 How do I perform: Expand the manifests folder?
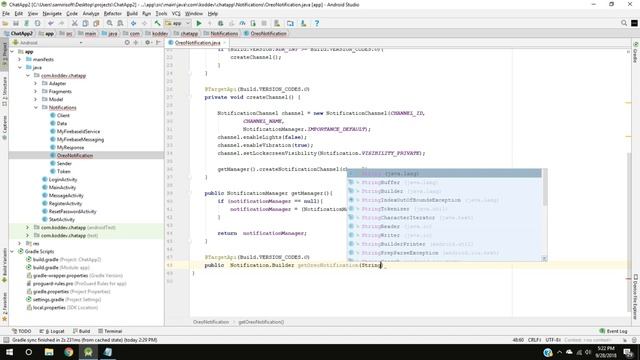point(20,60)
